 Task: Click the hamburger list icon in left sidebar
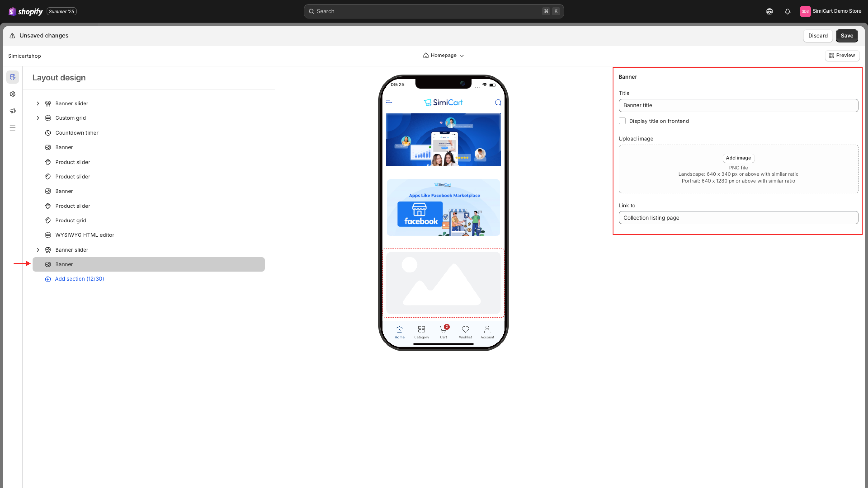coord(13,128)
